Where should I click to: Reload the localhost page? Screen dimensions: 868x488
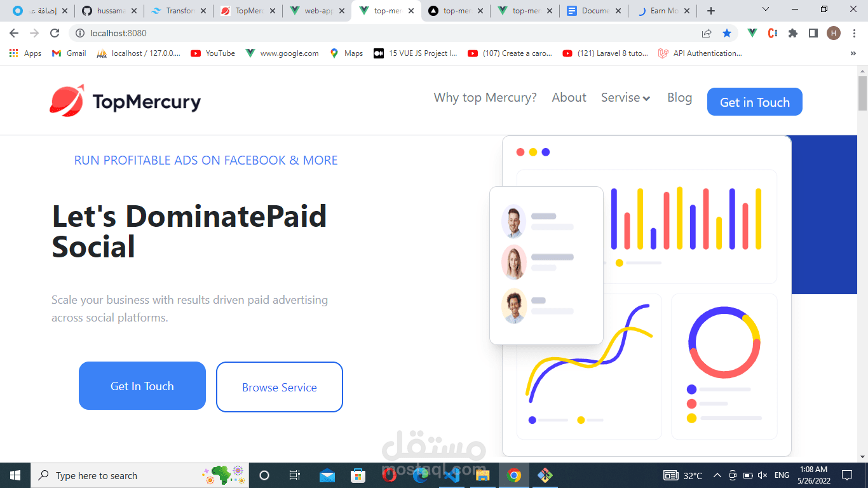click(x=55, y=33)
